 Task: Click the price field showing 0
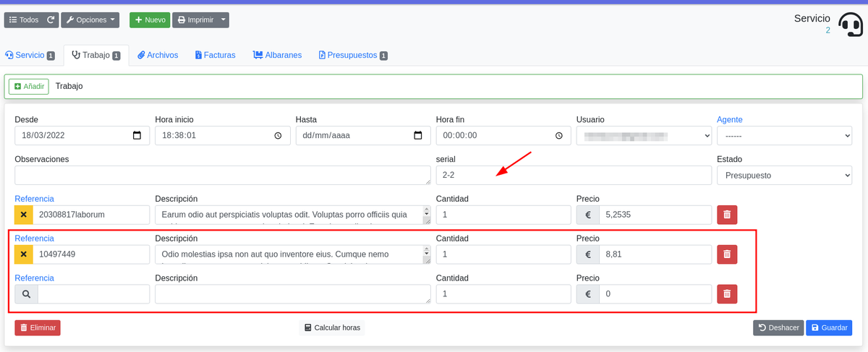[655, 294]
